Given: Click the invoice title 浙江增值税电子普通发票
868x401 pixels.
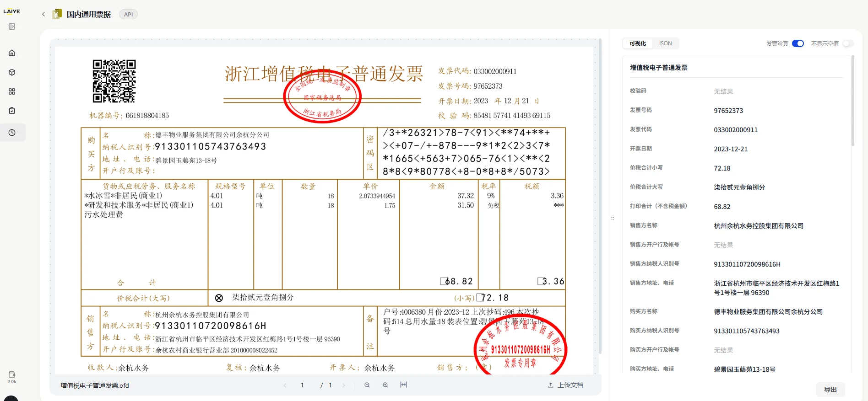Looking at the screenshot, I should tap(324, 74).
